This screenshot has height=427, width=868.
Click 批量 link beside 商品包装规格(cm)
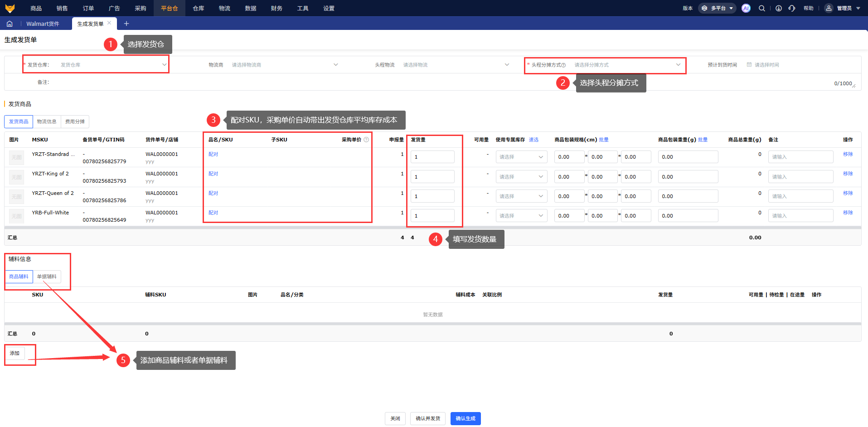tap(604, 140)
